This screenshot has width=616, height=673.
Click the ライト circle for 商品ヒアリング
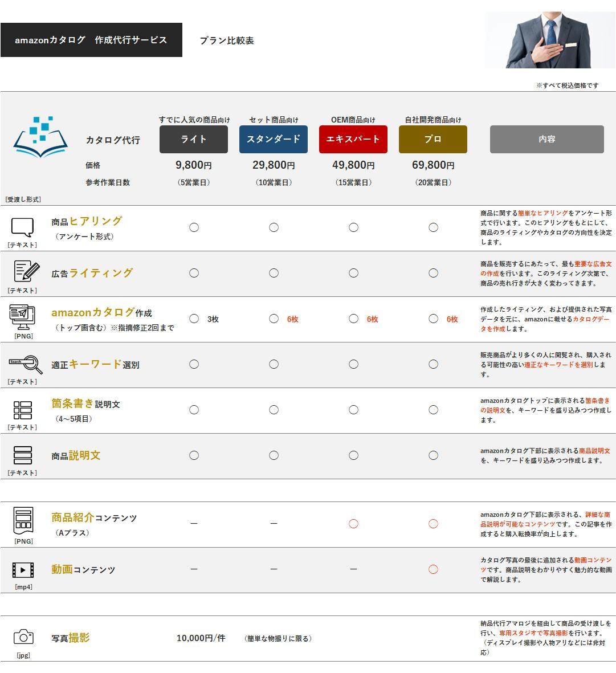[x=194, y=227]
